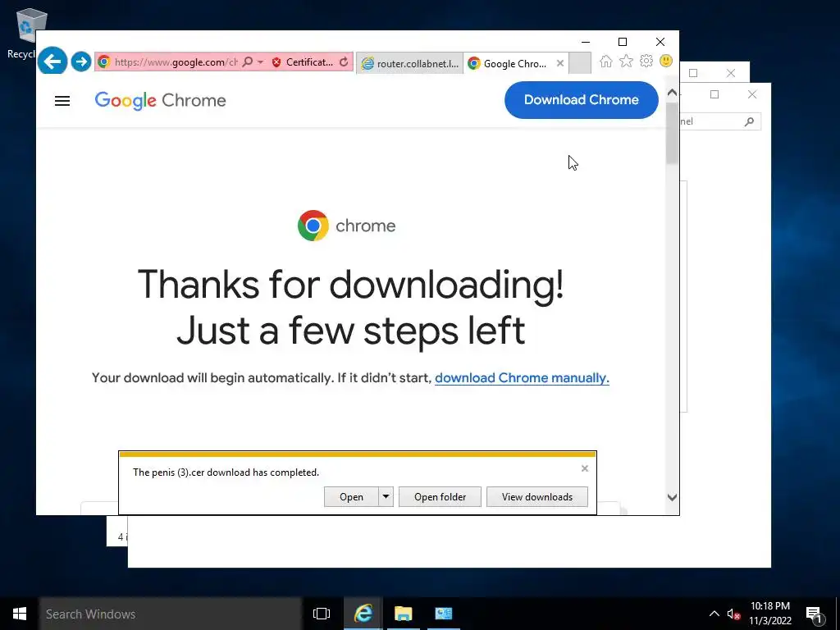Screen dimensions: 840x630
Task: Expand the address bar autocomplete dropdown arrow
Action: point(260,62)
